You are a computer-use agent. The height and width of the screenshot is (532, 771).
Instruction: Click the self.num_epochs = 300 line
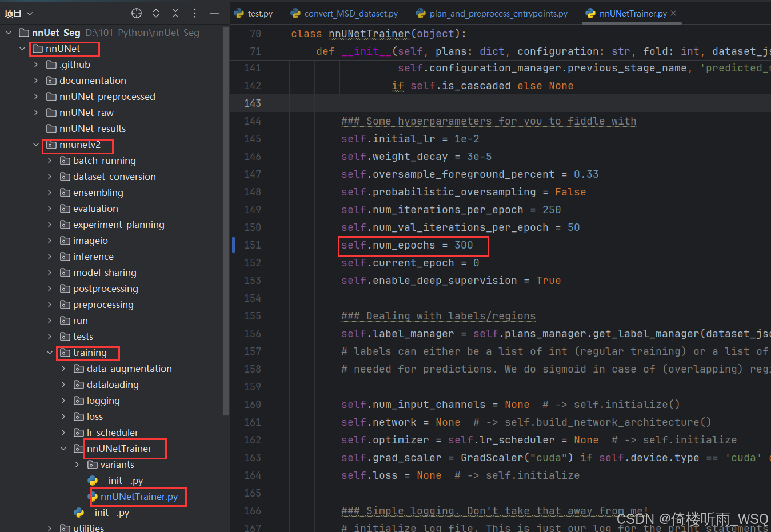(407, 245)
